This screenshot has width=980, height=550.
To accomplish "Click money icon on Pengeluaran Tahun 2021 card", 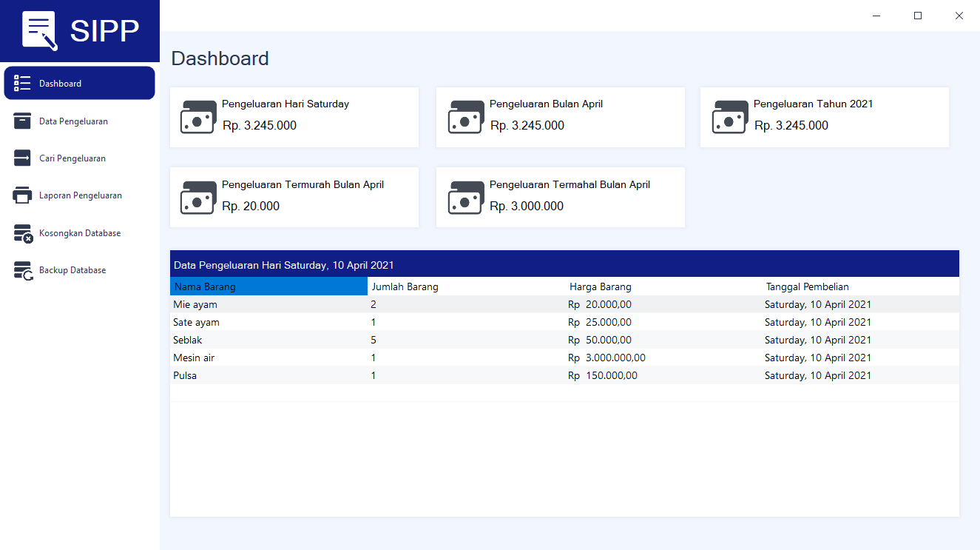I will click(x=730, y=117).
